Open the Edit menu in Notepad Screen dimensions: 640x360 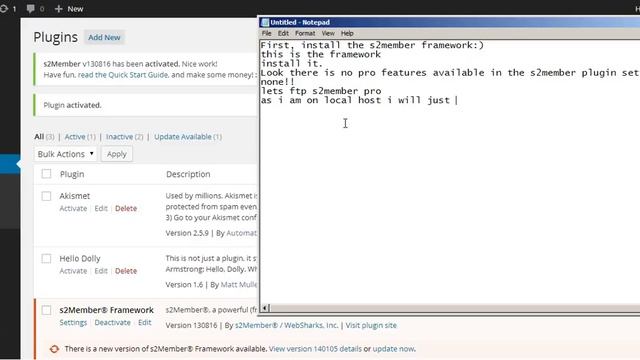[283, 33]
